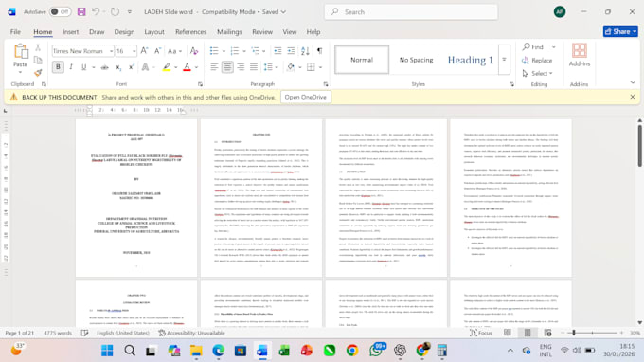Decrease paragraph indent

tap(277, 51)
